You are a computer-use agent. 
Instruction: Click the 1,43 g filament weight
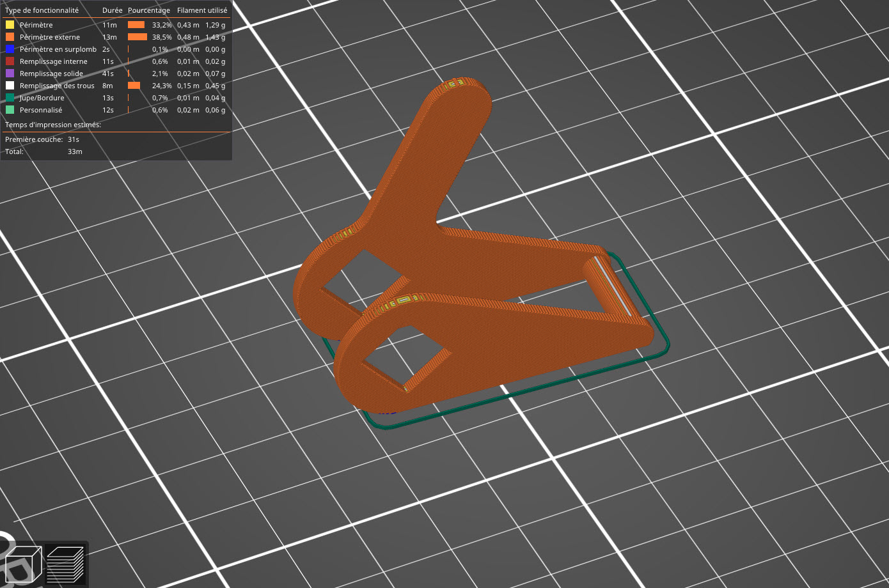click(216, 37)
